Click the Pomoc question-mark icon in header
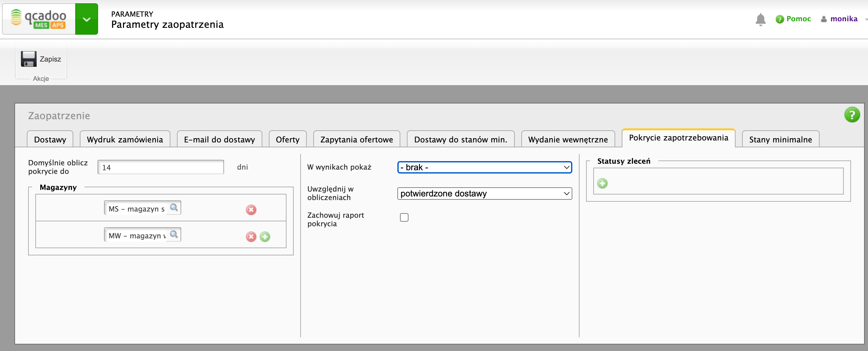The width and height of the screenshot is (868, 351). click(x=779, y=19)
